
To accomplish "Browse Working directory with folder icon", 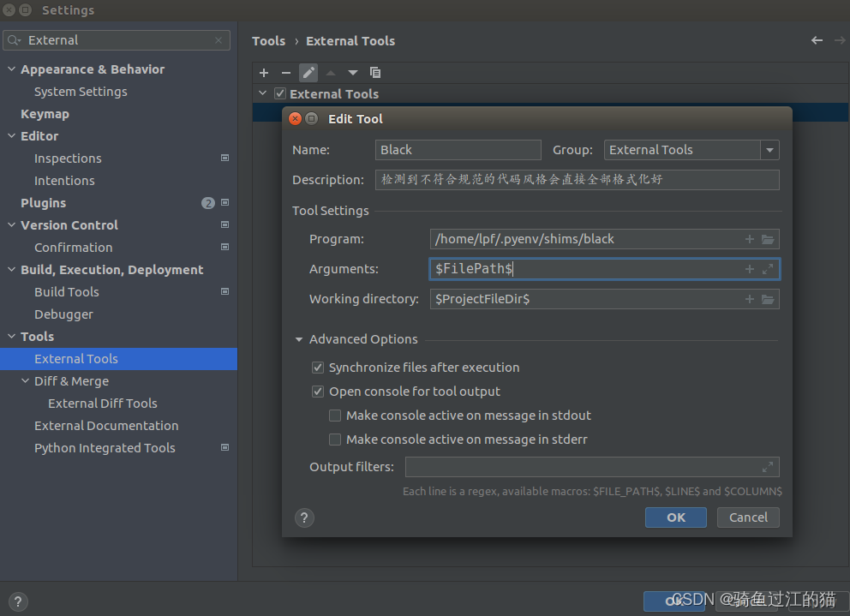I will point(768,299).
